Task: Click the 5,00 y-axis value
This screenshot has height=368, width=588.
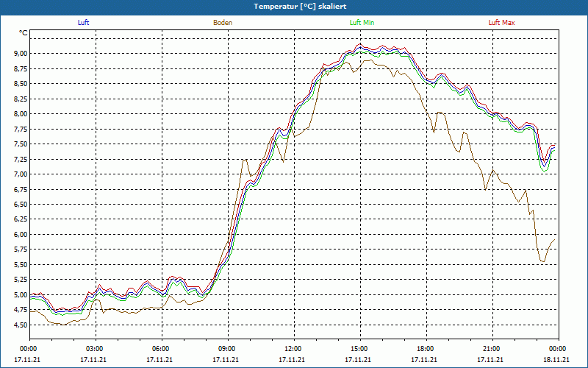Action: pos(21,294)
